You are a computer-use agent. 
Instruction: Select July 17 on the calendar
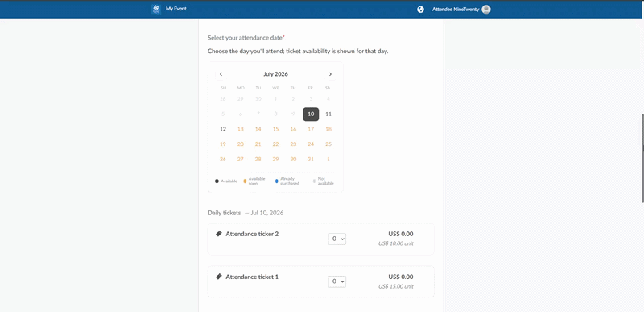pos(311,129)
